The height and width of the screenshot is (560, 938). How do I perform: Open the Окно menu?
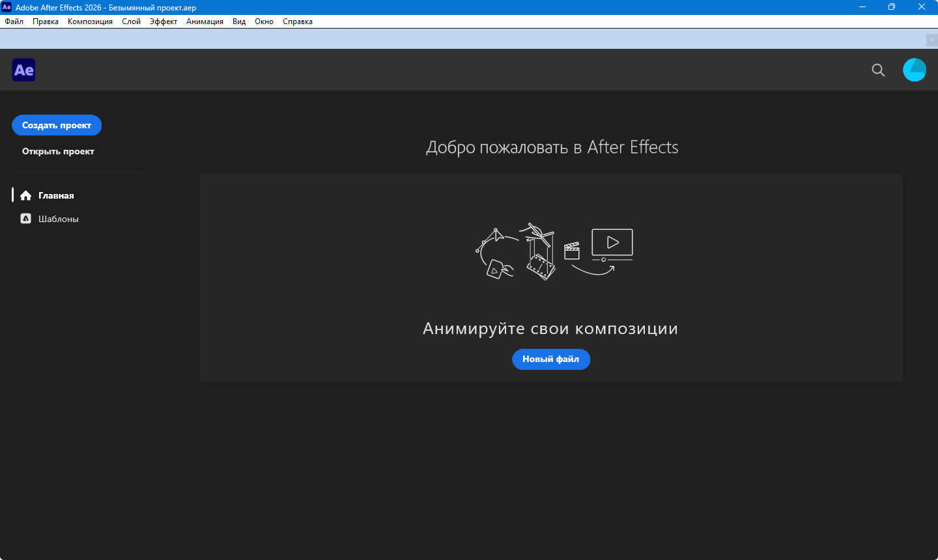pyautogui.click(x=264, y=21)
